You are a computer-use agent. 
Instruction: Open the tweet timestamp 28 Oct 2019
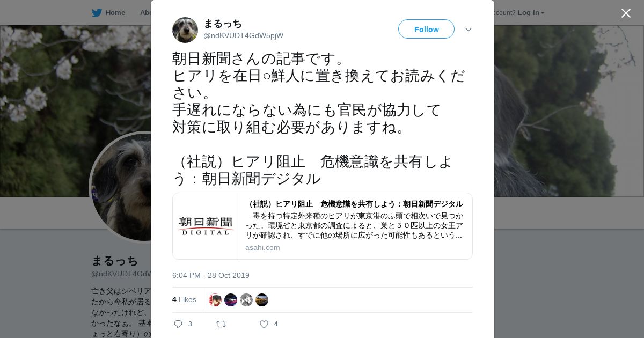(x=211, y=275)
